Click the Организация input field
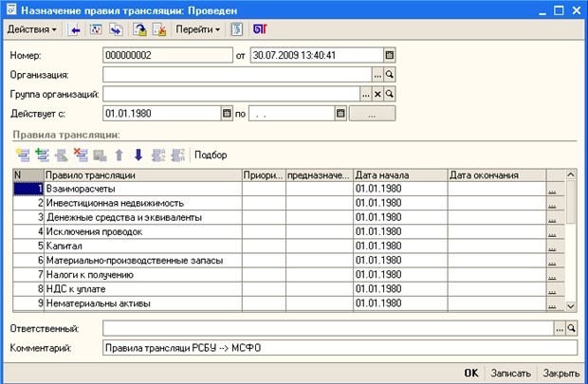588x384 pixels. (x=237, y=75)
